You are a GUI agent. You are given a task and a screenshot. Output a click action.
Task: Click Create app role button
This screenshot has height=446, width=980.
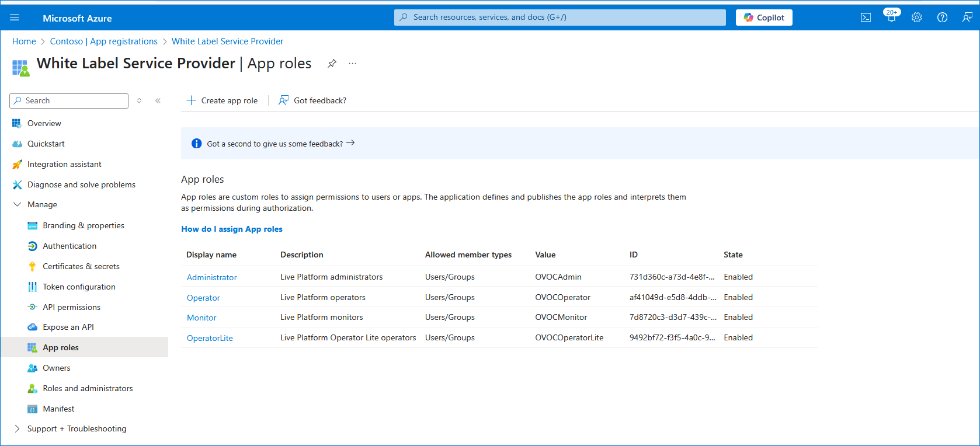tap(222, 100)
